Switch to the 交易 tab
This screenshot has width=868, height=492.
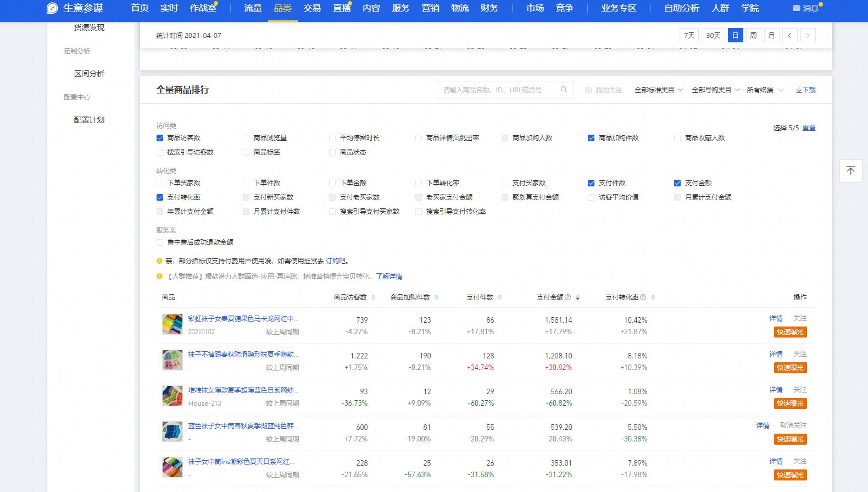point(312,8)
